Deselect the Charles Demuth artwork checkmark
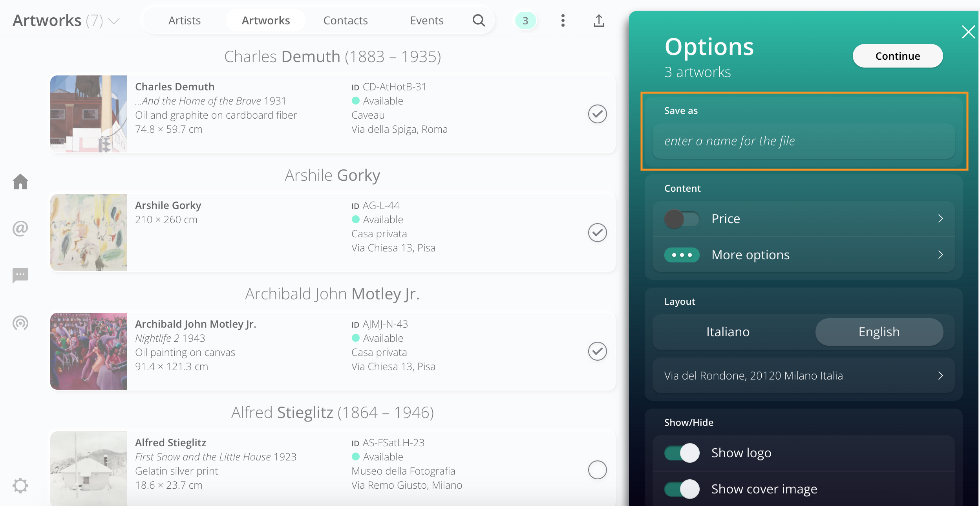 (598, 114)
